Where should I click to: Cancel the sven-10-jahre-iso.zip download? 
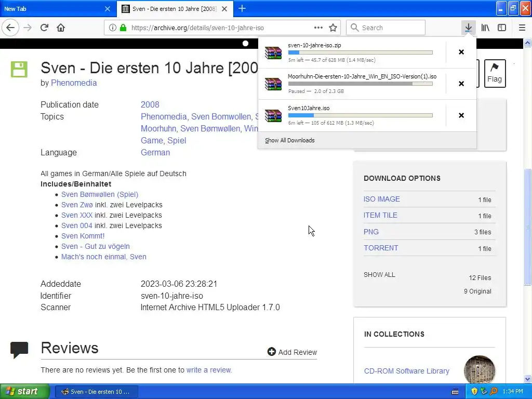pos(461,52)
